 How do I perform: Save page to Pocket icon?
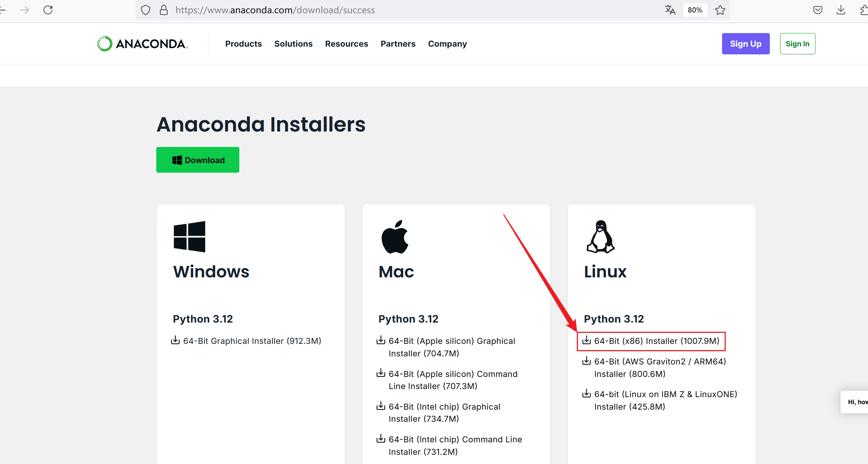[x=818, y=10]
